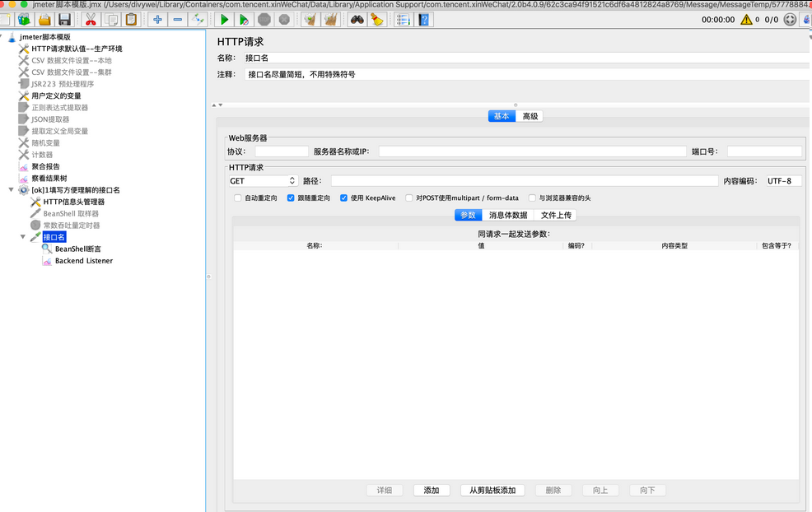Screen dimensions: 812x512
Task: Enable 与浏览器兼容的头 checkbox
Action: coord(532,198)
